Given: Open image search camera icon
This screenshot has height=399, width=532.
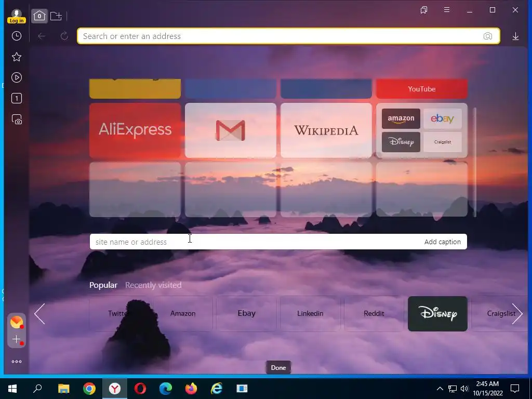Looking at the screenshot, I should pos(487,36).
